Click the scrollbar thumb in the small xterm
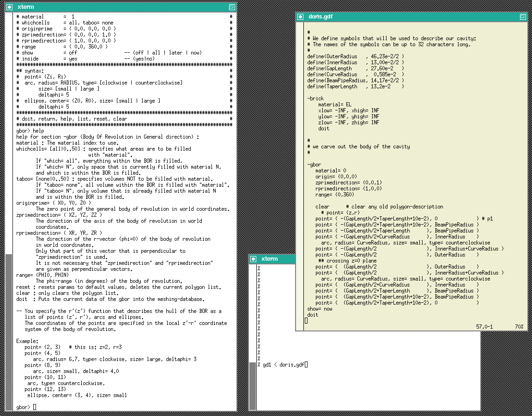The width and height of the screenshot is (532, 416). coord(253,386)
